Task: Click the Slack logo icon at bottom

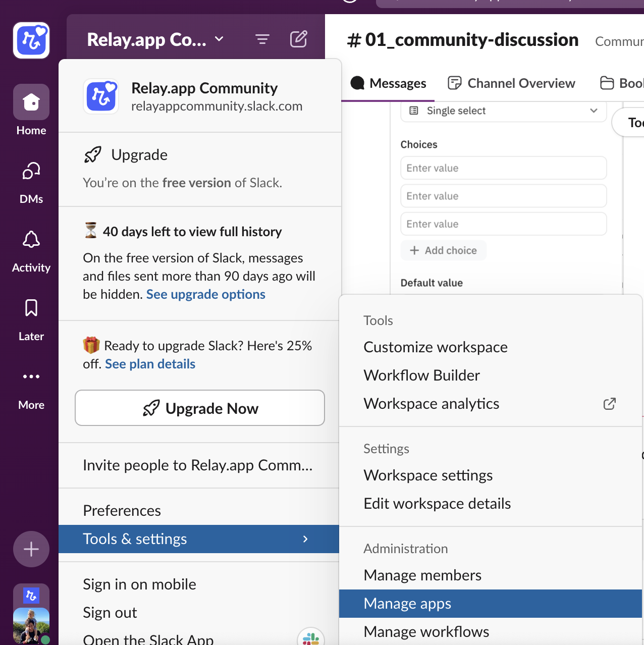Action: [x=310, y=638]
